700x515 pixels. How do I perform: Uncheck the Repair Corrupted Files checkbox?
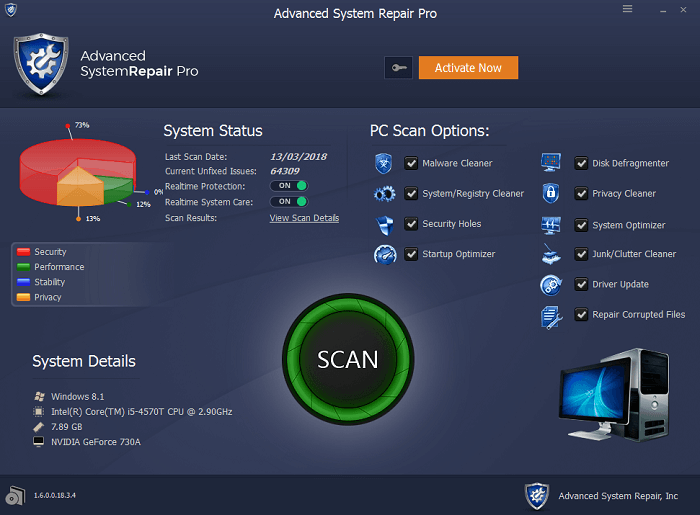[x=581, y=315]
